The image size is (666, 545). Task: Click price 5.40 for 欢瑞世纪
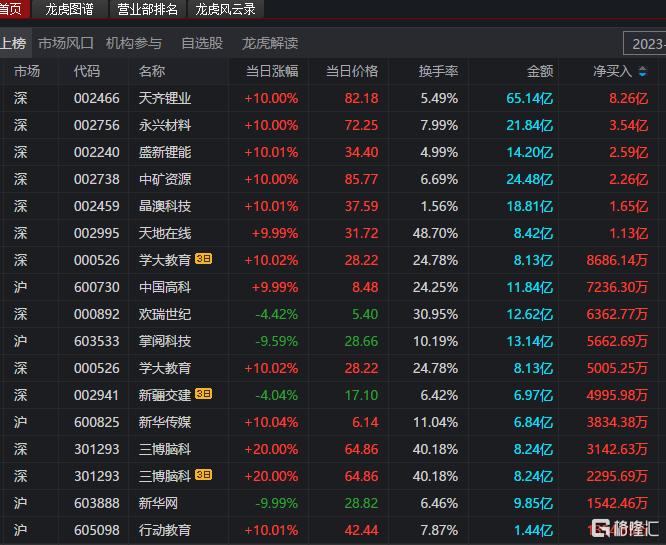(x=365, y=314)
